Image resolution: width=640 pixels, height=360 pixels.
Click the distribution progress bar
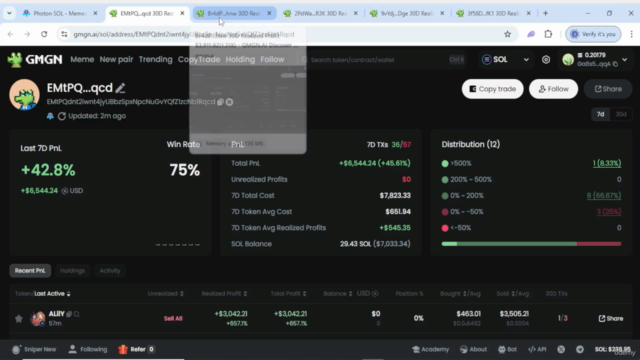pos(531,244)
